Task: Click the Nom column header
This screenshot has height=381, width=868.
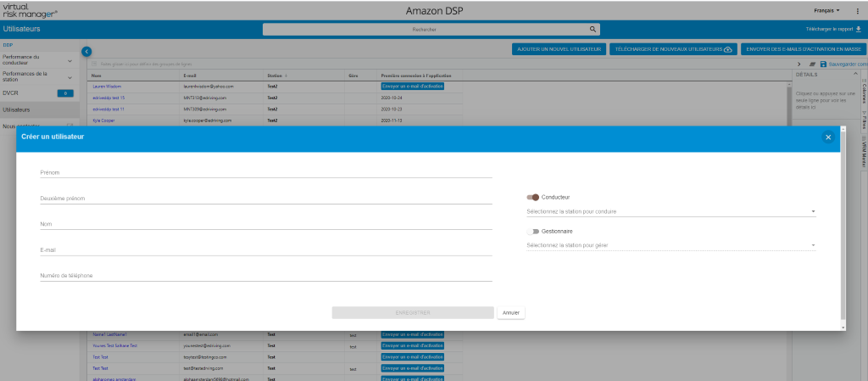Action: pyautogui.click(x=97, y=76)
